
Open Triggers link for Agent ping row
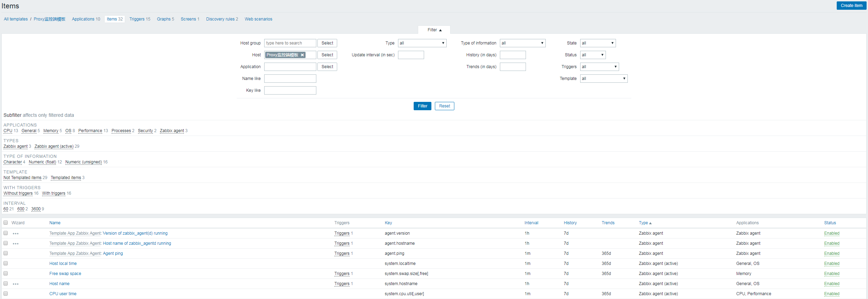pos(342,253)
